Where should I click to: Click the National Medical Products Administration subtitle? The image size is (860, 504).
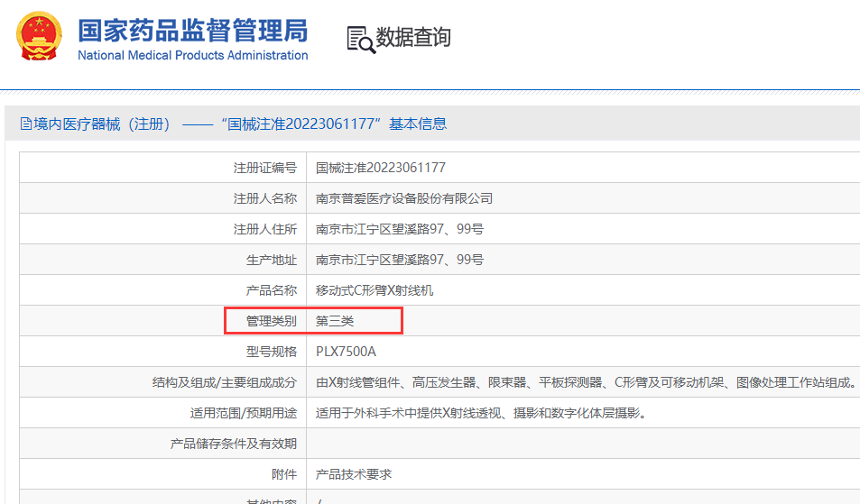pos(192,56)
